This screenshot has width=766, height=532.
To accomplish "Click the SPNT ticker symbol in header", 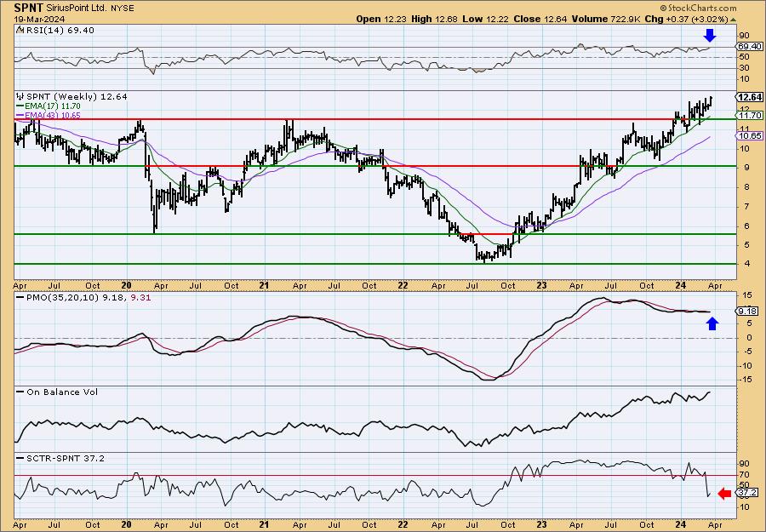I will (x=28, y=8).
